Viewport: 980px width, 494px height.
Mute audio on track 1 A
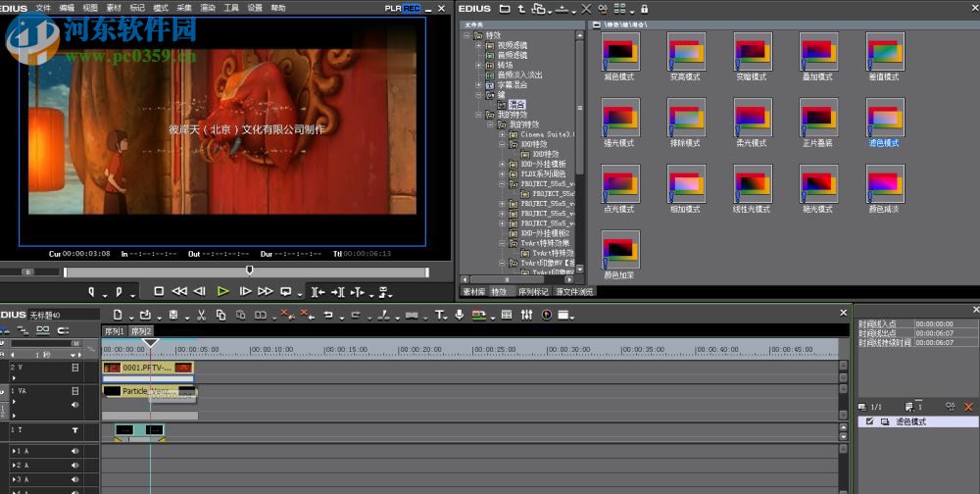point(74,451)
